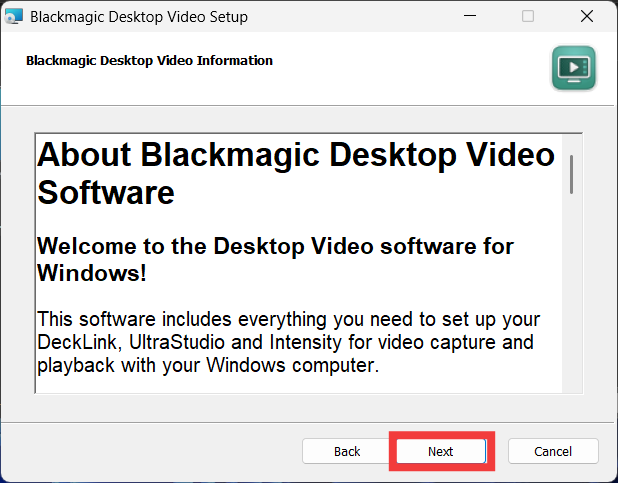This screenshot has width=618, height=483.
Task: Close the setup window
Action: pos(587,16)
